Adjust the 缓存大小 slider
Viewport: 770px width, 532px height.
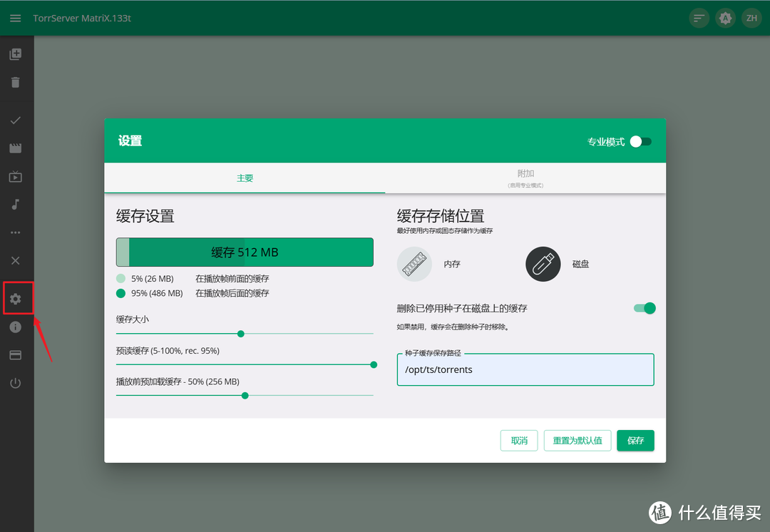coord(240,333)
